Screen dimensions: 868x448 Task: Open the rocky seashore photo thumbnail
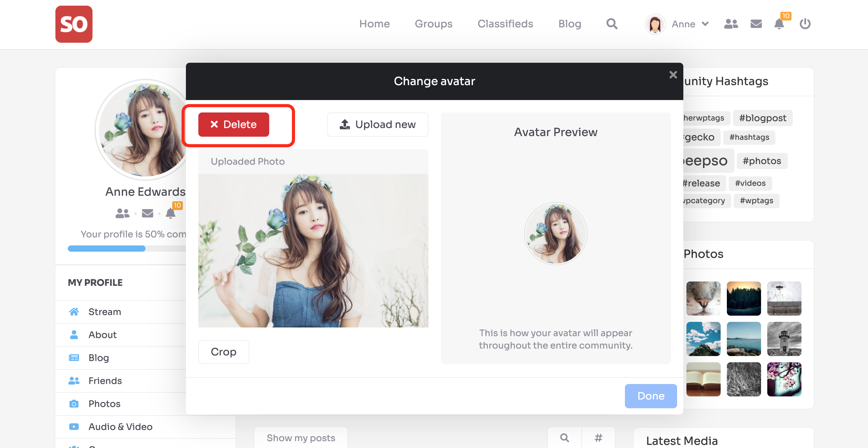744,339
